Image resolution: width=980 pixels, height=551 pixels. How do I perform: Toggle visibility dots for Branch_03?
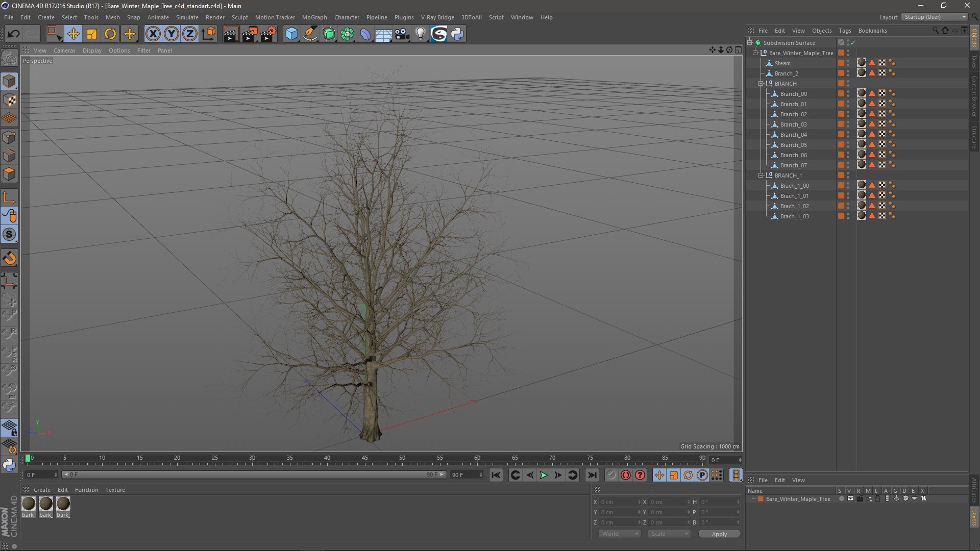click(848, 124)
